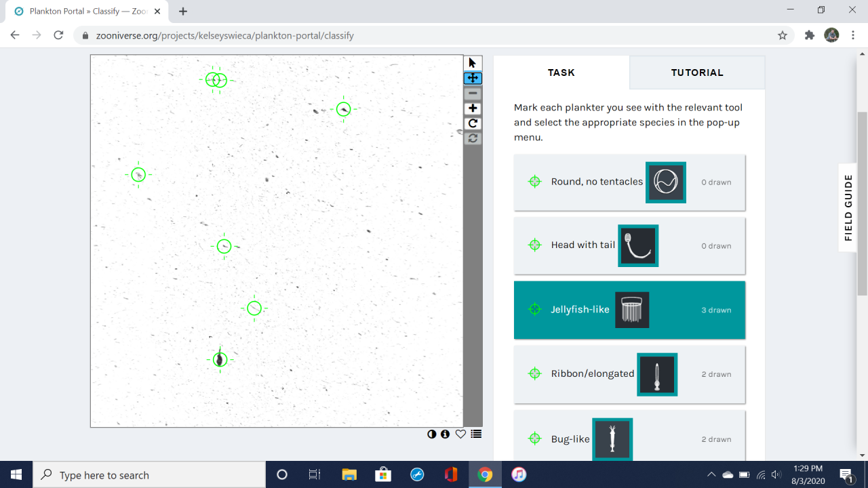This screenshot has height=488, width=868.
Task: Open the Windows Start menu
Action: [x=16, y=474]
